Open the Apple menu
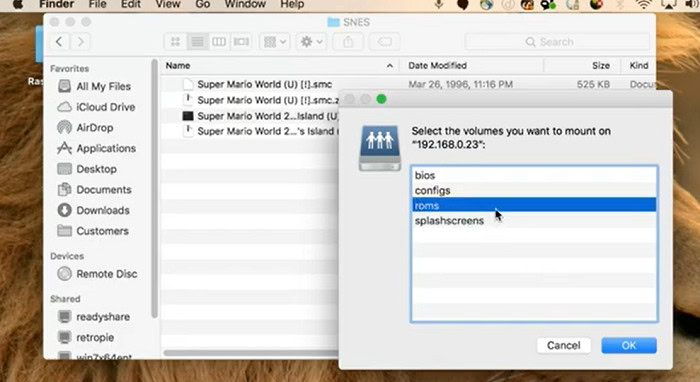The height and width of the screenshot is (382, 700). click(18, 4)
